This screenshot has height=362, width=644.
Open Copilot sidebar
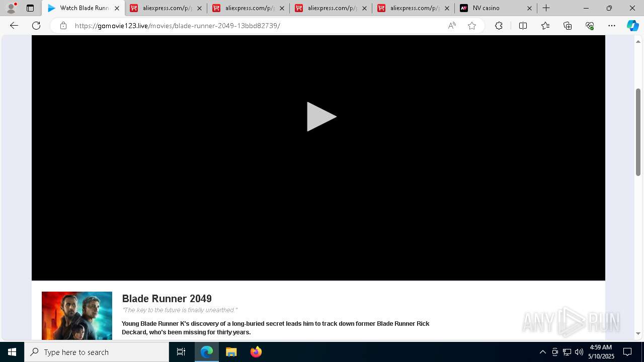[632, 26]
